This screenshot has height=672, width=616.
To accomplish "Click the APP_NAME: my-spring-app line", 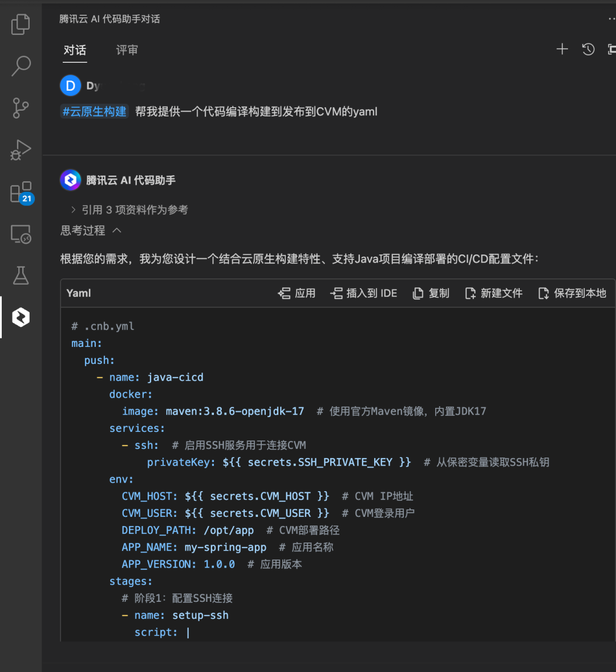I will click(x=228, y=547).
